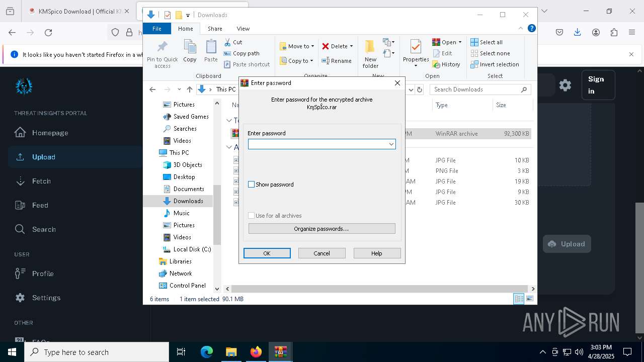Toggle the Show password checkbox

pos(252,185)
